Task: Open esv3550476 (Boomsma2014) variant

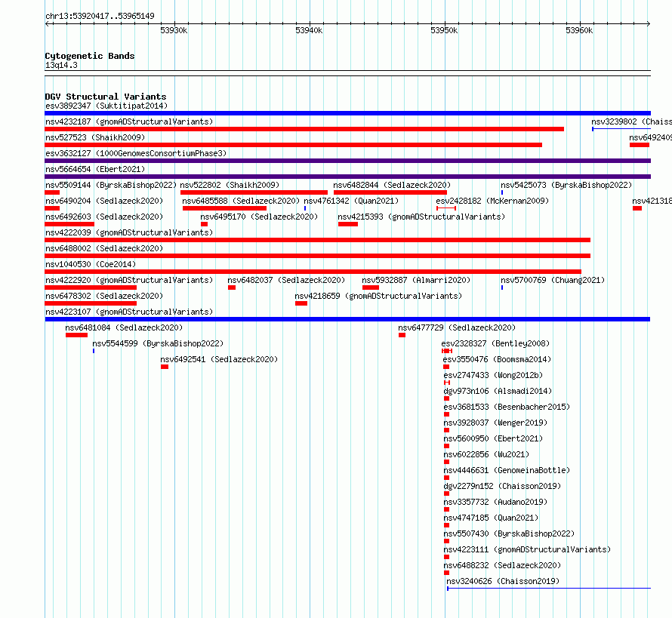Action: pyautogui.click(x=497, y=359)
